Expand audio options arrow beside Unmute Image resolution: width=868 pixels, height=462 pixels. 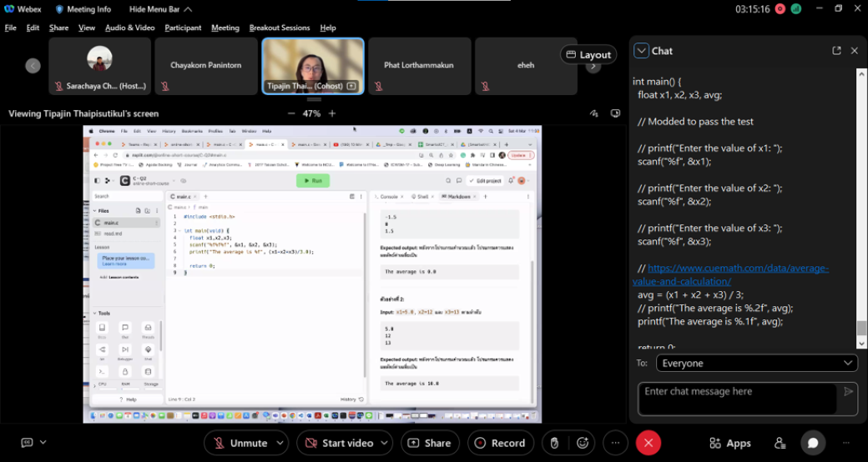point(280,443)
